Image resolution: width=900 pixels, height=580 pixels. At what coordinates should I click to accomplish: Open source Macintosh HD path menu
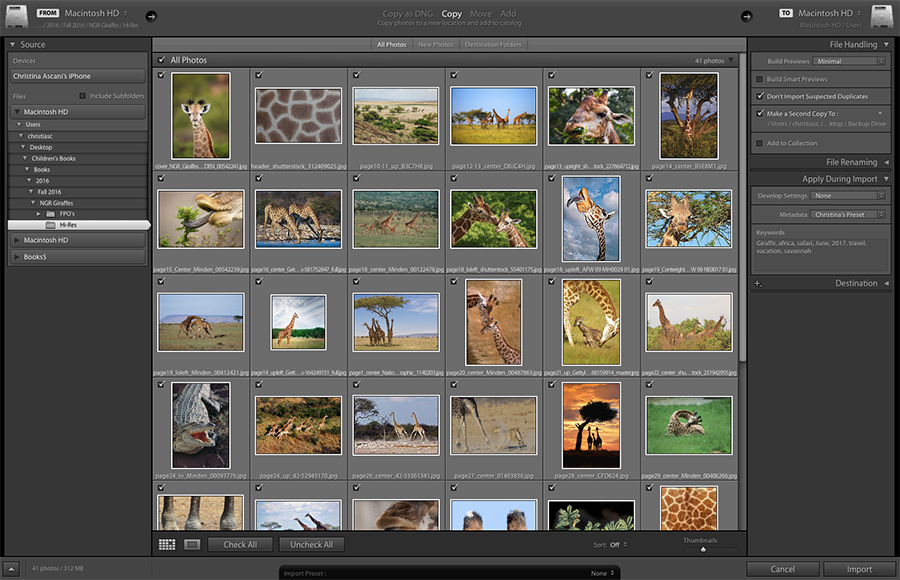coord(95,13)
